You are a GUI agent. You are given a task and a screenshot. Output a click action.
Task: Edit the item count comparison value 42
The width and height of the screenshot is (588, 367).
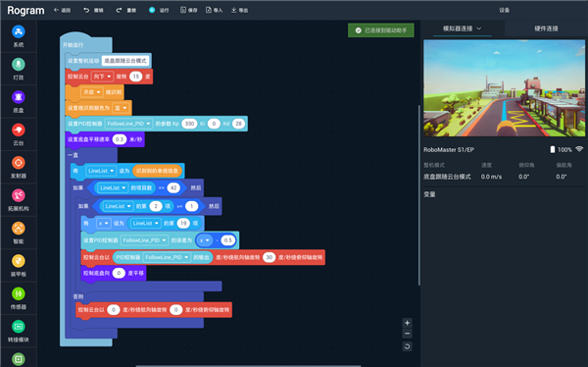tap(173, 187)
